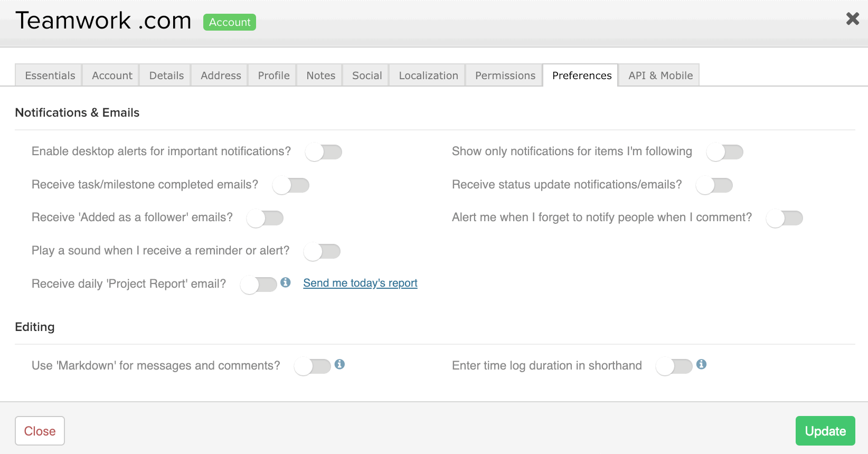Click the Close button

pos(40,431)
